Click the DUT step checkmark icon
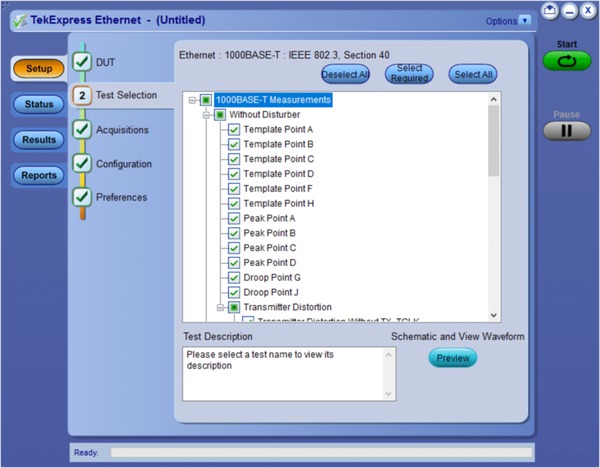 click(83, 62)
